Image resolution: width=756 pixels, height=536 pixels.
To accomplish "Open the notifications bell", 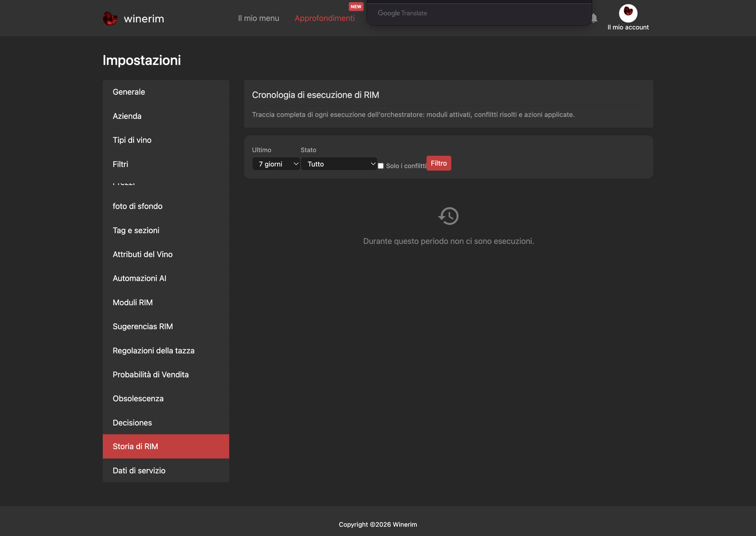I will [594, 18].
